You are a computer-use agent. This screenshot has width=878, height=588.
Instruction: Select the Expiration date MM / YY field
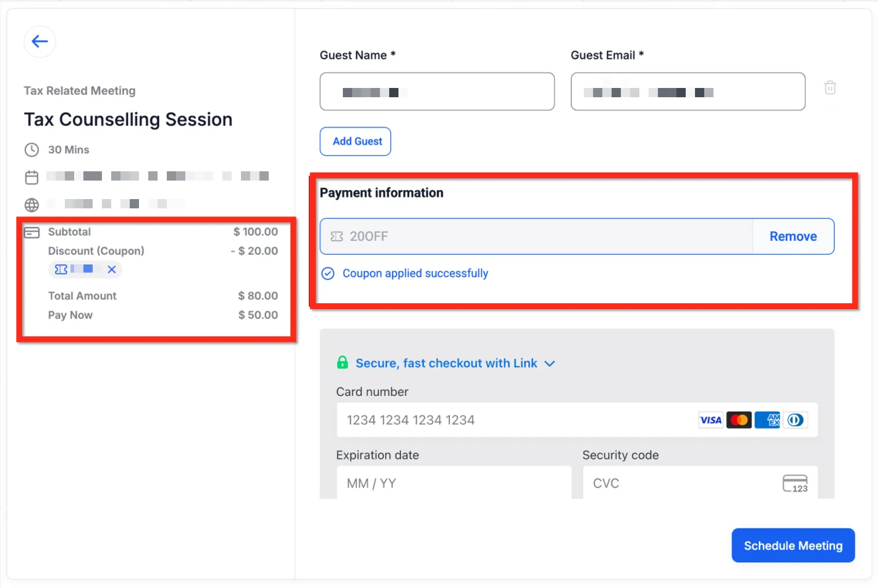[x=454, y=483]
